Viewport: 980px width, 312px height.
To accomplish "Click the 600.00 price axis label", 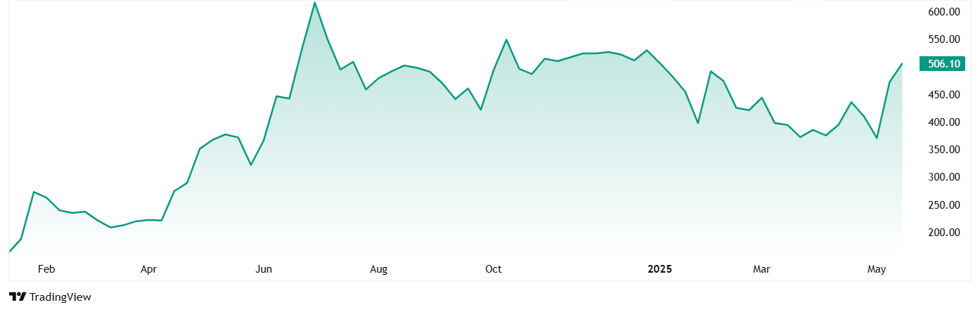I will tap(943, 12).
